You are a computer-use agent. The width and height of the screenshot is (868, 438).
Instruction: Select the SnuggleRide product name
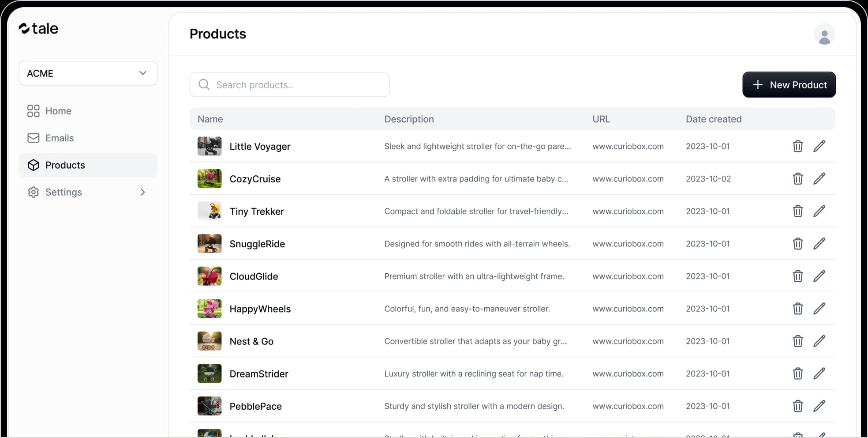coord(257,244)
